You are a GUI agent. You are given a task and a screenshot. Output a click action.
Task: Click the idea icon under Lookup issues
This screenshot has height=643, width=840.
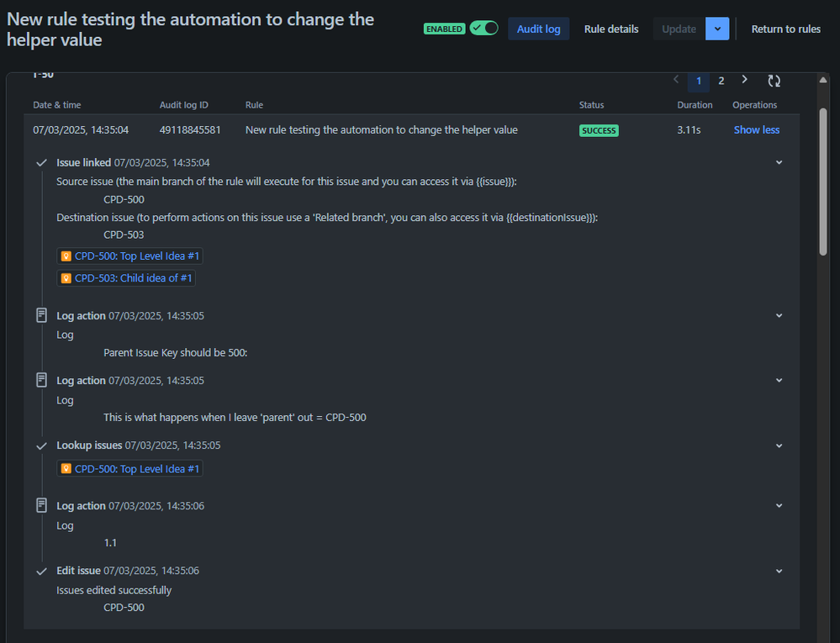(x=66, y=467)
